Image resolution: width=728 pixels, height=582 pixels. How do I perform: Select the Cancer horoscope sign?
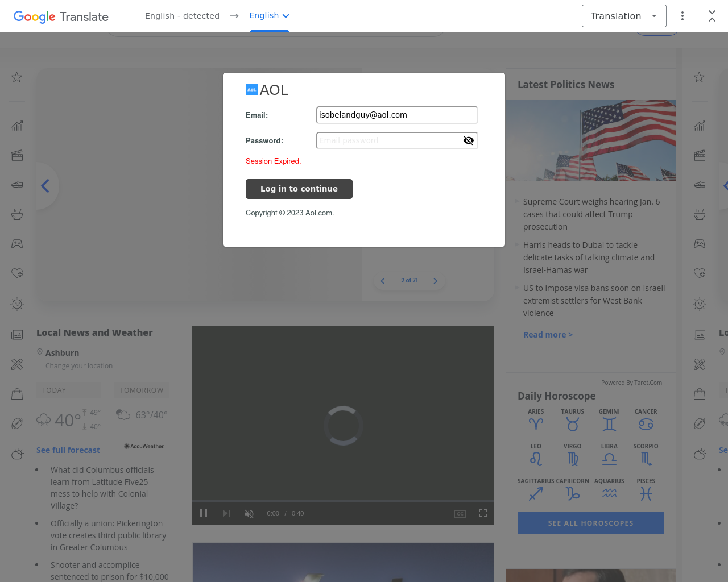pyautogui.click(x=646, y=420)
